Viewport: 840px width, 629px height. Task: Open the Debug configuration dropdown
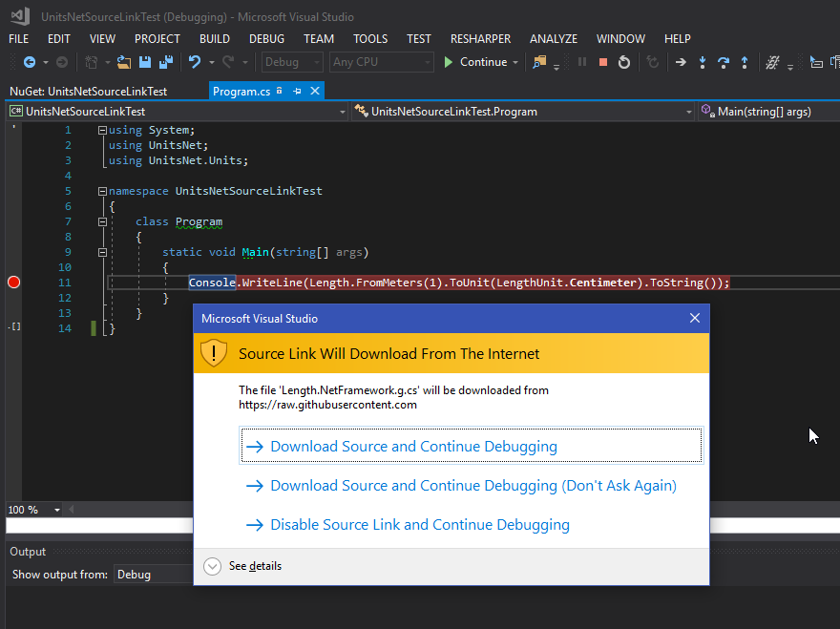[x=292, y=62]
